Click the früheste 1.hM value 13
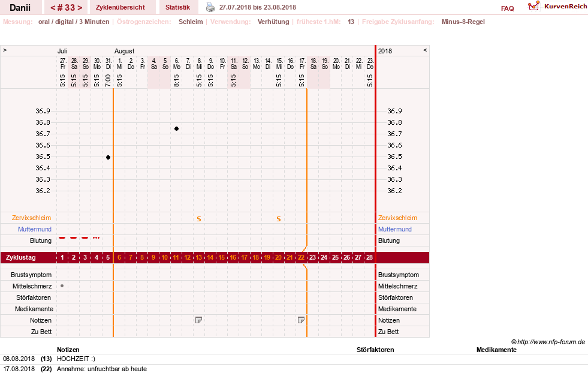 tap(351, 22)
